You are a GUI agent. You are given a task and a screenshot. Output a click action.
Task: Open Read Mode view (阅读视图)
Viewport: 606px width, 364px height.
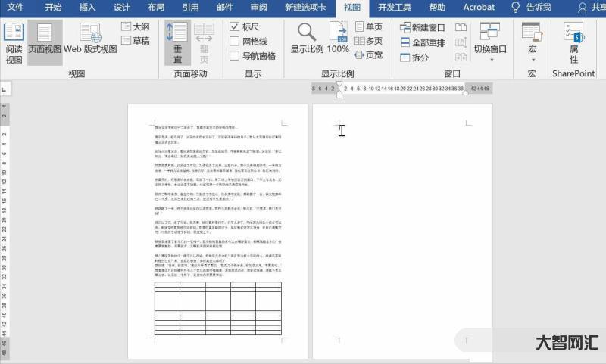pos(14,42)
